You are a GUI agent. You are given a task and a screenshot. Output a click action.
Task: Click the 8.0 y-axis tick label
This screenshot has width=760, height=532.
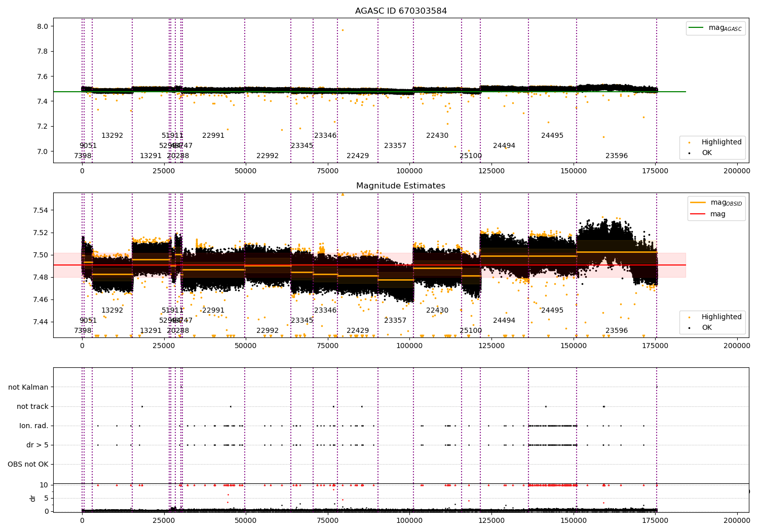43,26
